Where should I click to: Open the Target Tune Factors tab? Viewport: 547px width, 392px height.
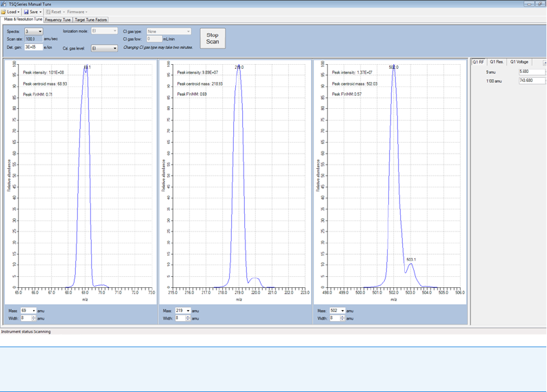[x=91, y=20]
